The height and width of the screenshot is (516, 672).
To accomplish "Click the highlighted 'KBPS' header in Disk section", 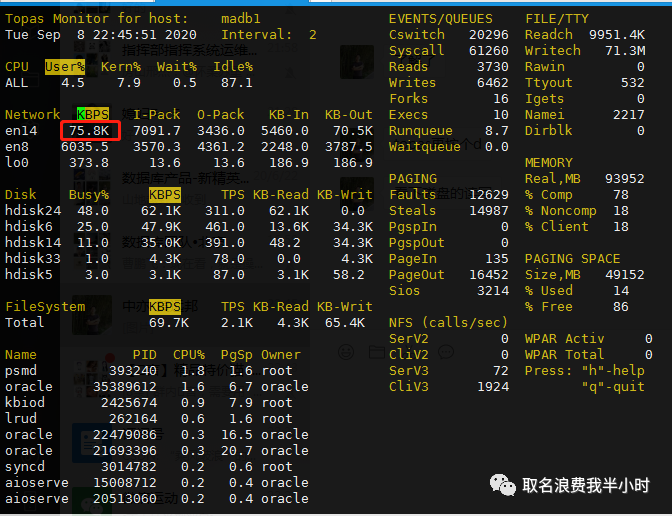I will coord(165,195).
